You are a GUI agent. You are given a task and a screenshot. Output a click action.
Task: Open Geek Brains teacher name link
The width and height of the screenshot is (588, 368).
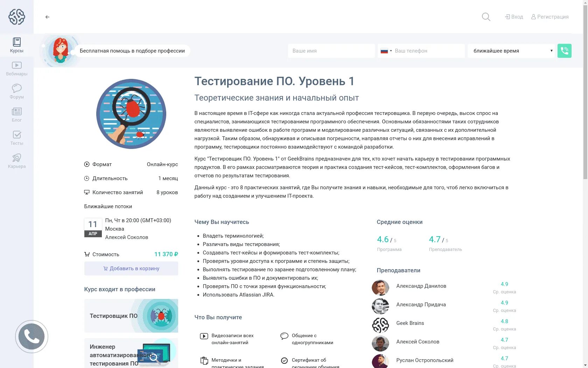pos(410,323)
